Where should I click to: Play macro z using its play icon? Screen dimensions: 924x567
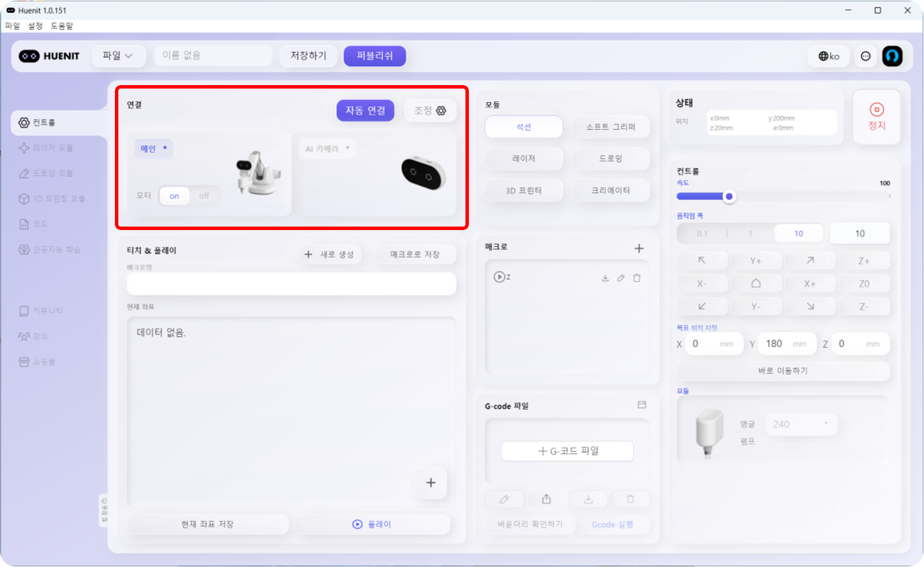coord(499,277)
